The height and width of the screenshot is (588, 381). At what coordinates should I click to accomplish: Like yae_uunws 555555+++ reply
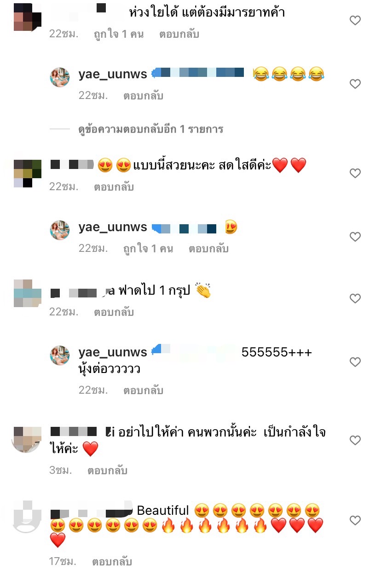pyautogui.click(x=355, y=362)
